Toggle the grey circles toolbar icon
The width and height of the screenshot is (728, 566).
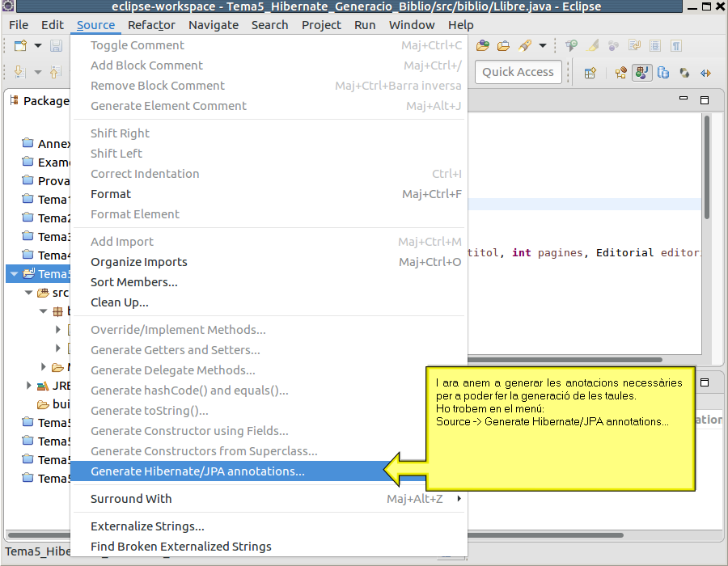click(x=613, y=45)
